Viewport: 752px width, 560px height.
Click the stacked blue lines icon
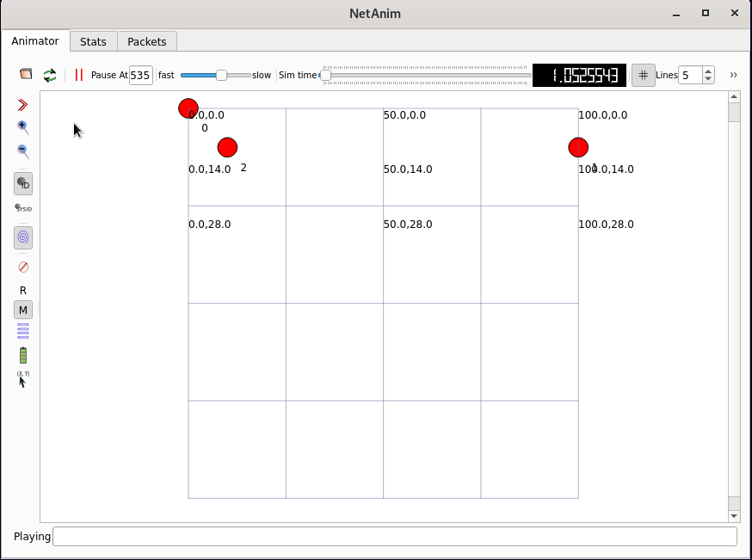[23, 331]
